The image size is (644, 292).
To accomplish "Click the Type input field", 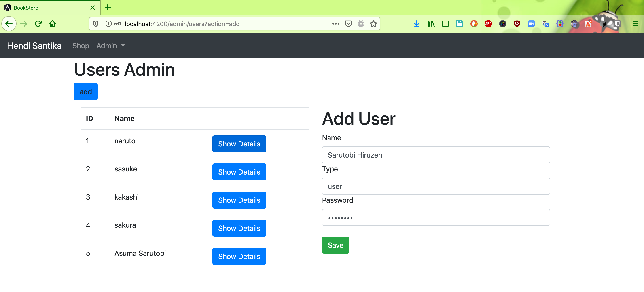I will 436,186.
